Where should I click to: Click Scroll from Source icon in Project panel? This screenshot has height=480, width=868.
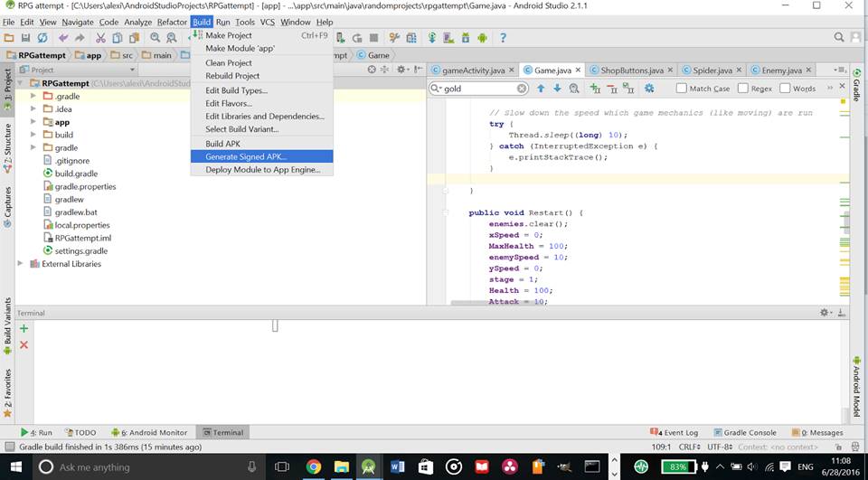coord(372,70)
